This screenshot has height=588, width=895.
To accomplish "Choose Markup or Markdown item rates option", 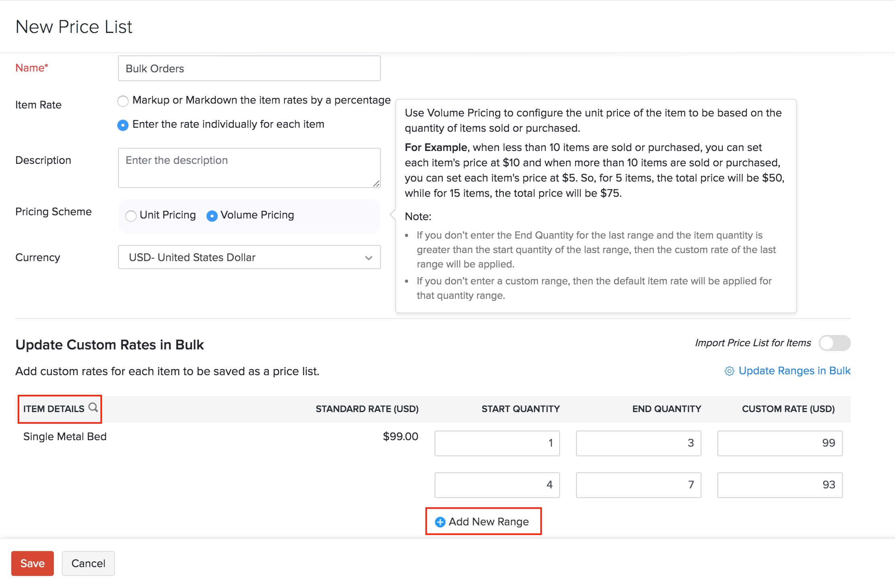I will click(x=123, y=101).
